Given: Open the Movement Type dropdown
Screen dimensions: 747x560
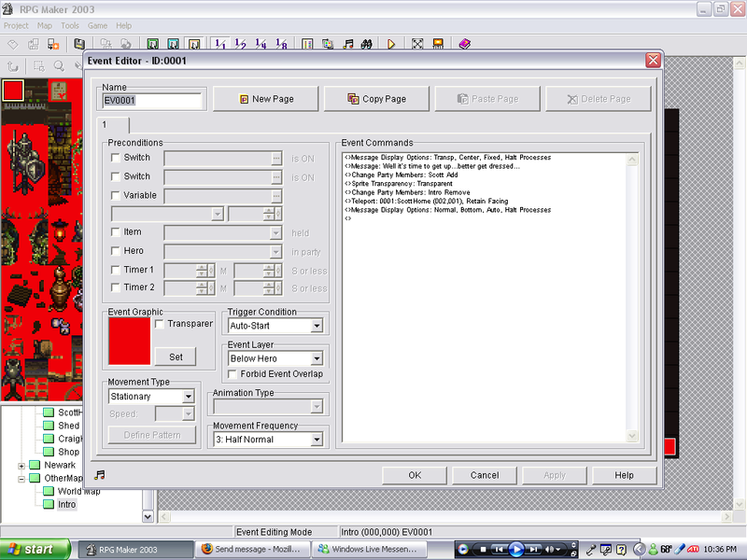Looking at the screenshot, I should 189,396.
